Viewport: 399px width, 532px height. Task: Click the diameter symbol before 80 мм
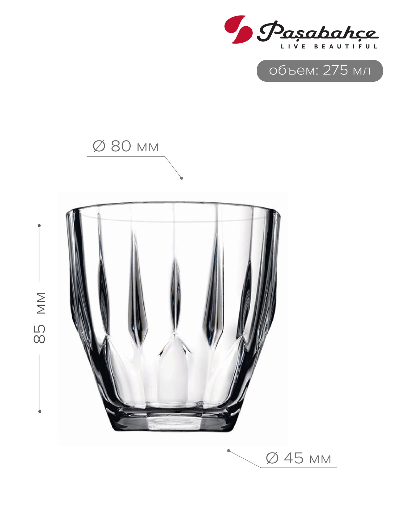pyautogui.click(x=99, y=146)
